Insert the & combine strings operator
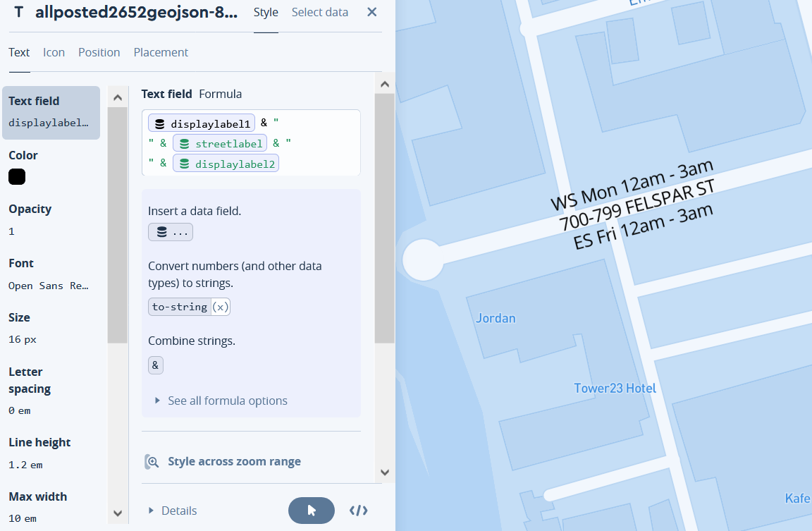Image resolution: width=812 pixels, height=531 pixels. (x=155, y=365)
